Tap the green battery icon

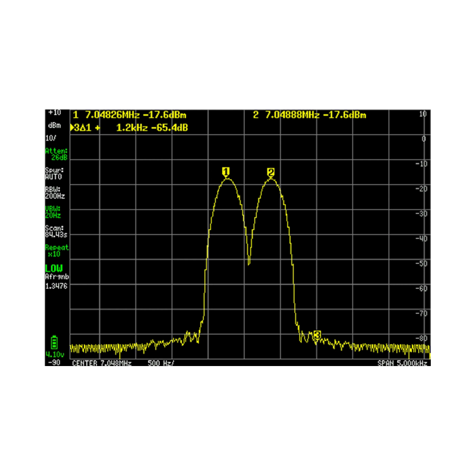pos(54,343)
